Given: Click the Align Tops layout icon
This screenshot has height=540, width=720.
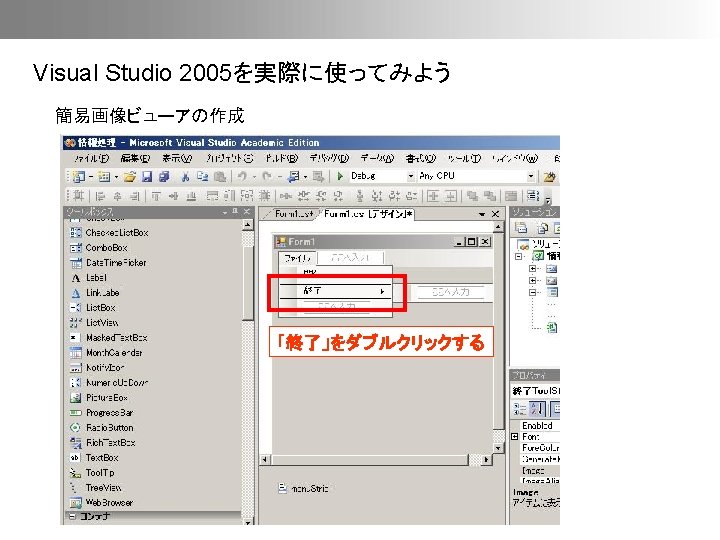Looking at the screenshot, I should point(156,197).
